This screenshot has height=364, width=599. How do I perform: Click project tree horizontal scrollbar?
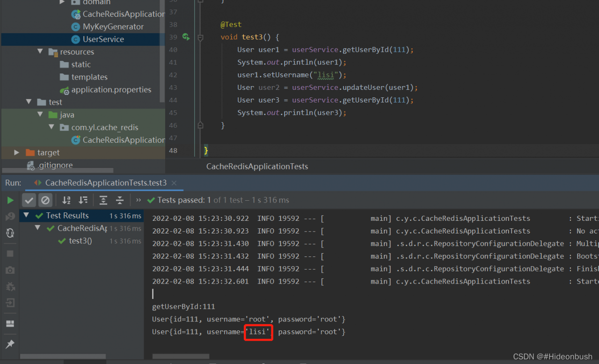click(x=58, y=171)
